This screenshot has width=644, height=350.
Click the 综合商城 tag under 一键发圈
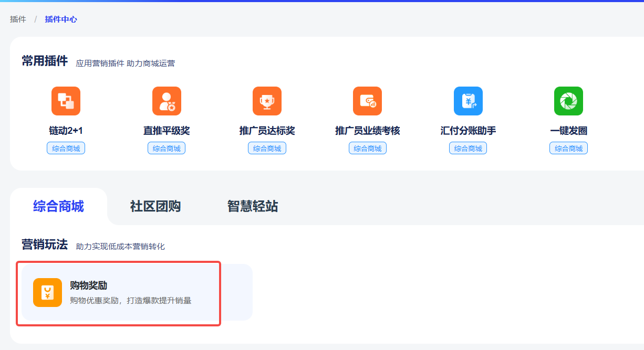click(568, 149)
